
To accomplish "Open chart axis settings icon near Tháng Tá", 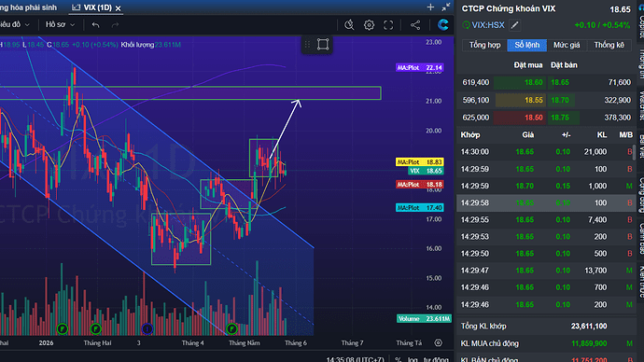I will pos(439,342).
